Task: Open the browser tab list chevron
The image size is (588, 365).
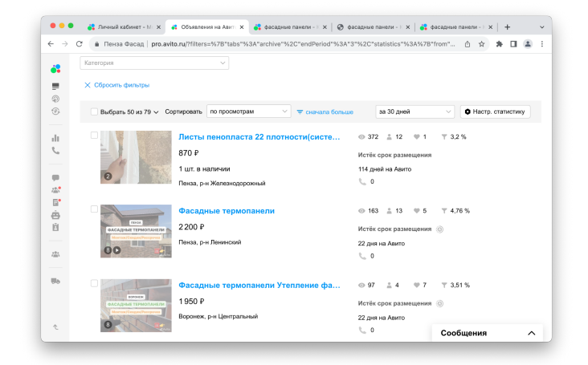Action: click(542, 27)
